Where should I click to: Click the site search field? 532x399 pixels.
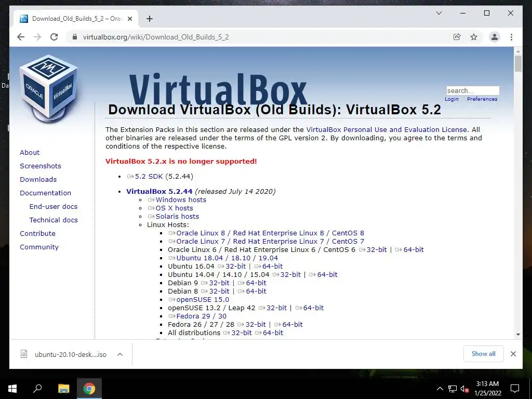(x=473, y=90)
